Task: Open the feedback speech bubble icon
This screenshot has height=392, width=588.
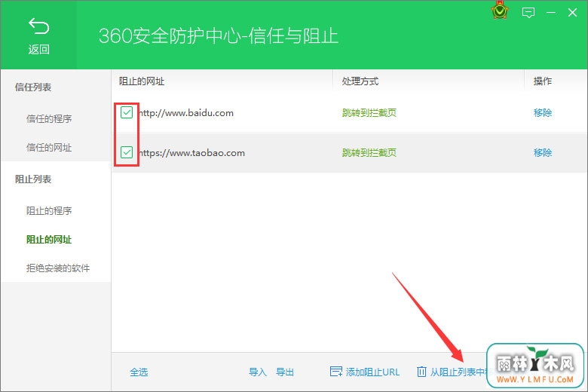Action: click(x=528, y=13)
